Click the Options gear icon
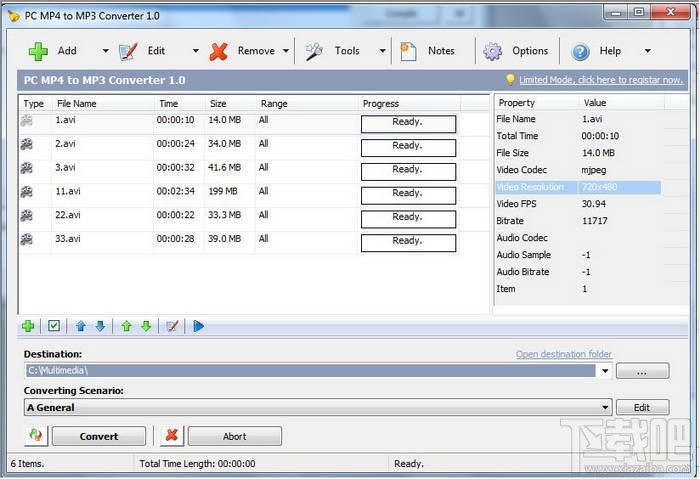Viewport: 700px width, 479px height. (x=492, y=52)
